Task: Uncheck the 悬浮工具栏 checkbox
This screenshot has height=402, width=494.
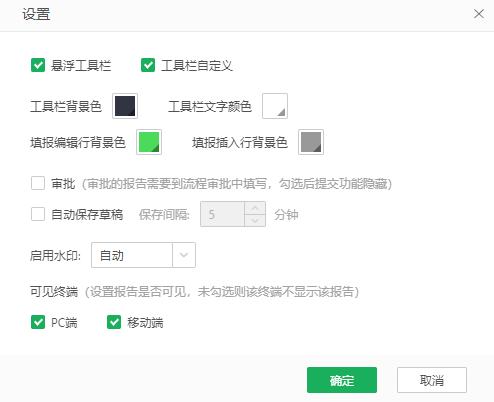Action: tap(38, 65)
